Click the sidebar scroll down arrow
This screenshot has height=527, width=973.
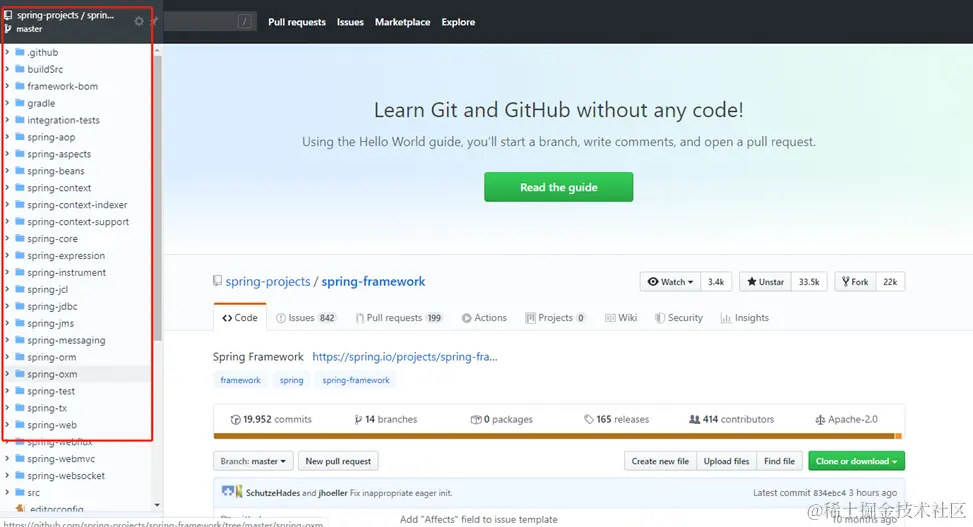(157, 505)
